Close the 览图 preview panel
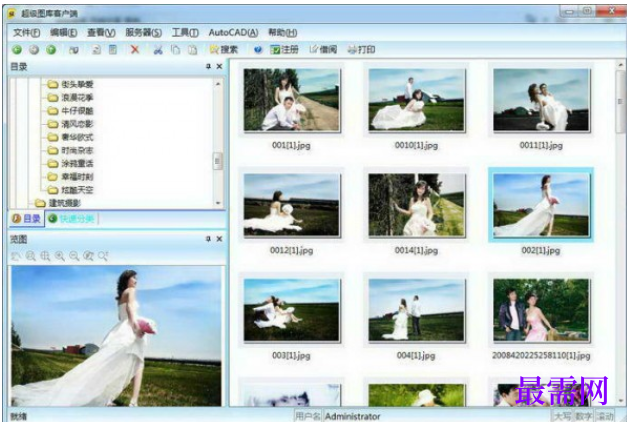Viewport: 627px width, 422px height. coord(219,239)
